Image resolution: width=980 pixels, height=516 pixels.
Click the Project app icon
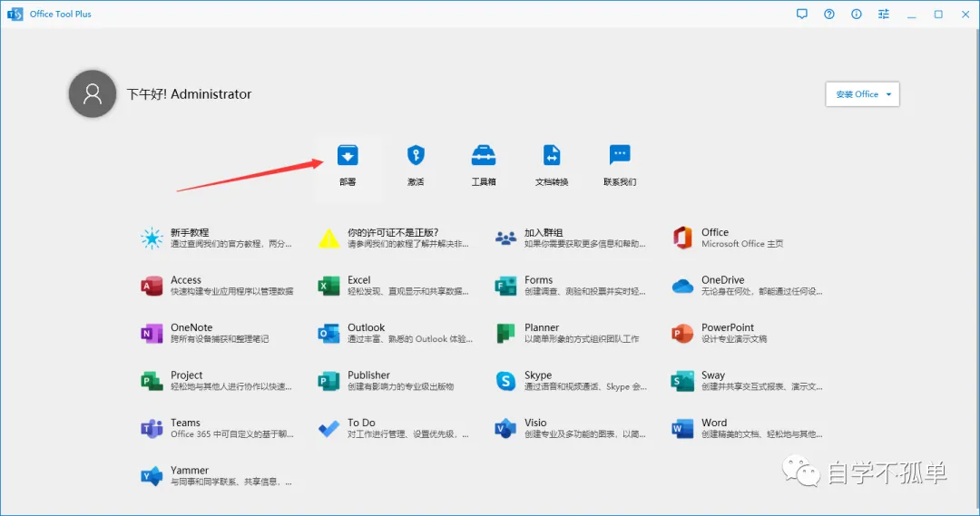click(x=152, y=381)
